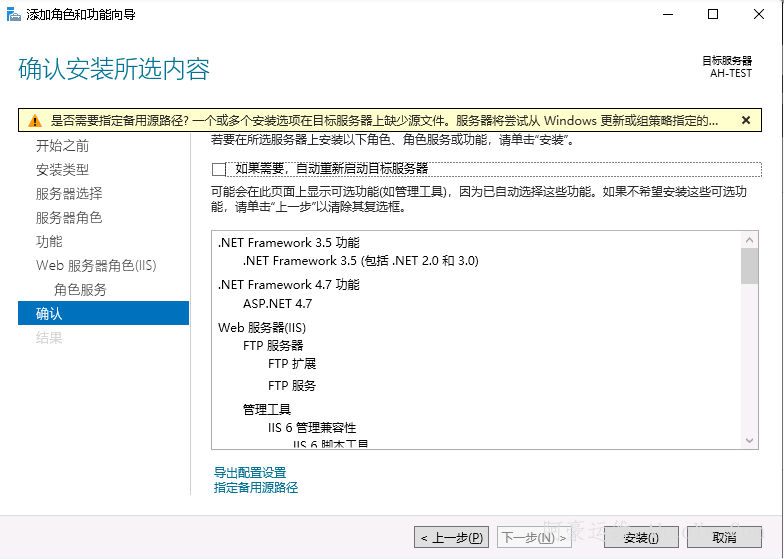The image size is (784, 559).
Task: Enable automatic restart of target server checkbox
Action: (219, 169)
